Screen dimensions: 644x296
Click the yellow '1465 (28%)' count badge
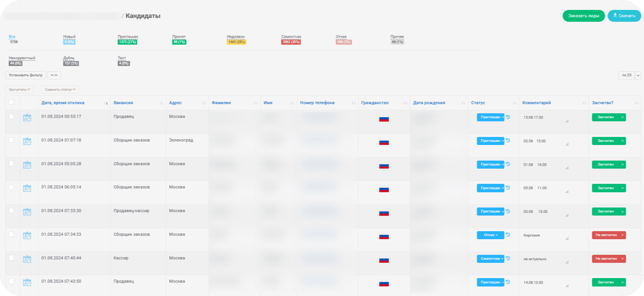tap(236, 42)
